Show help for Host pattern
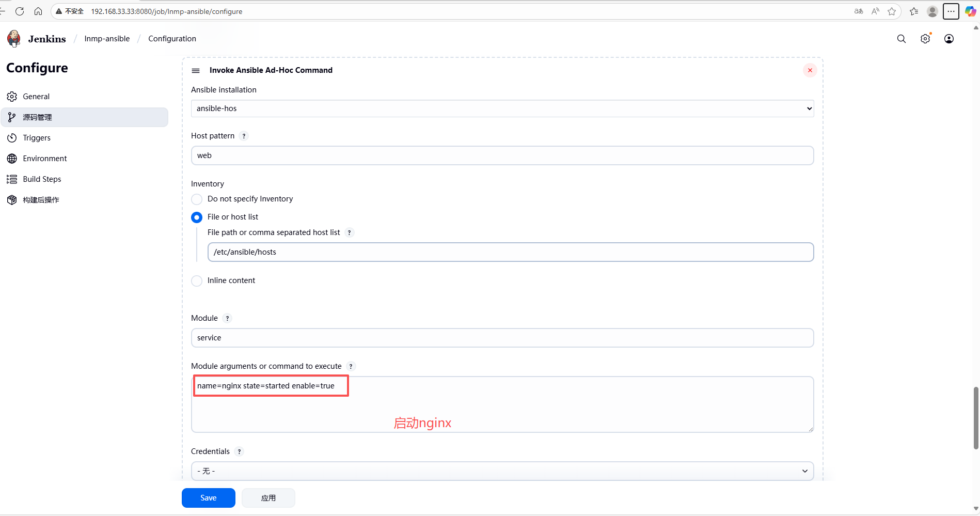 click(244, 136)
